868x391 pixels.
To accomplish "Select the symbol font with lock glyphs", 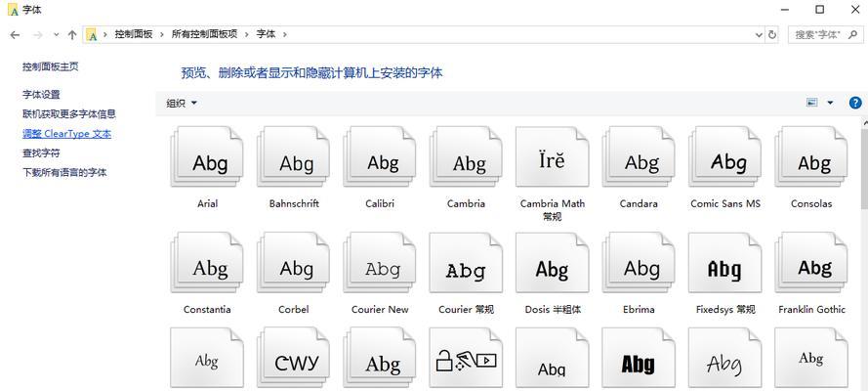I will pyautogui.click(x=466, y=359).
